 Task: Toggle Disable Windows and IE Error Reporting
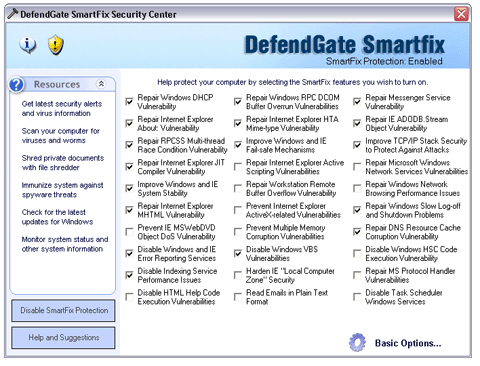pos(129,253)
